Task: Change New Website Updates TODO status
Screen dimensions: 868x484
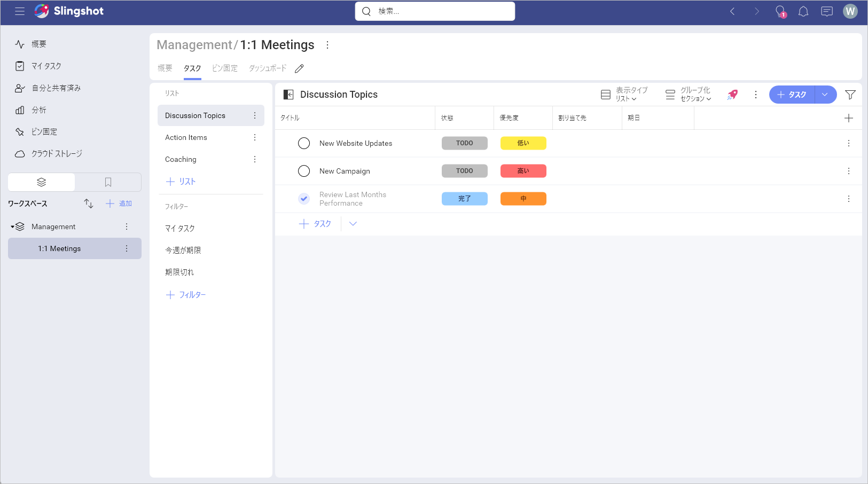Action: pyautogui.click(x=465, y=143)
